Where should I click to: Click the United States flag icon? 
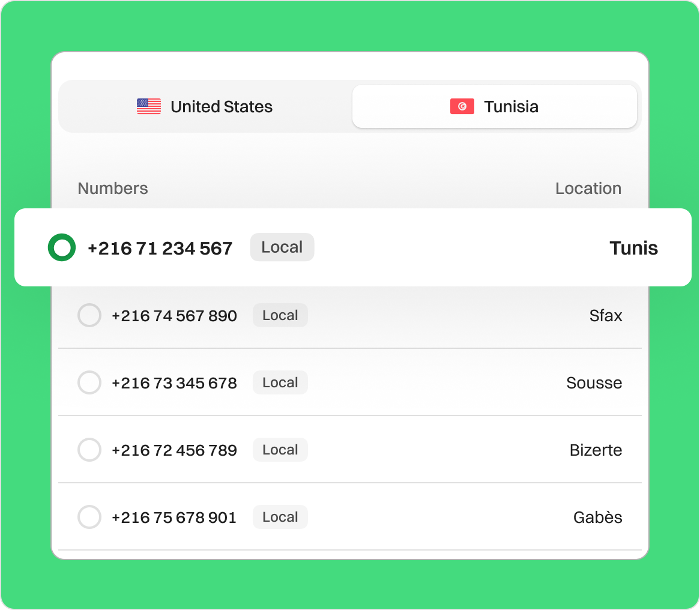148,107
